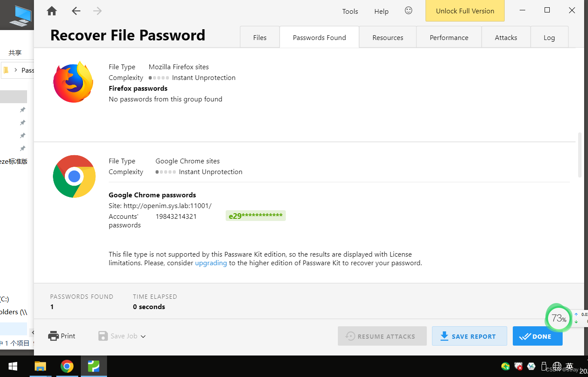Open the Resources tab
588x377 pixels.
point(388,37)
